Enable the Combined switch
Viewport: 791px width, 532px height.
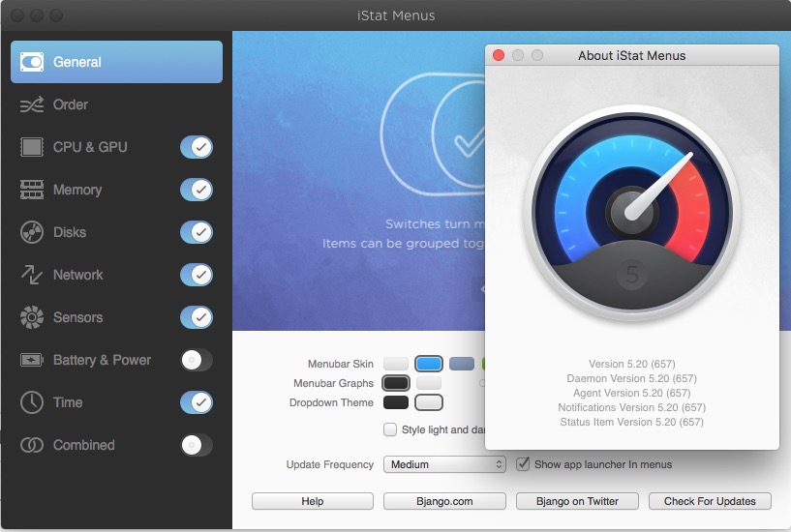tap(197, 445)
